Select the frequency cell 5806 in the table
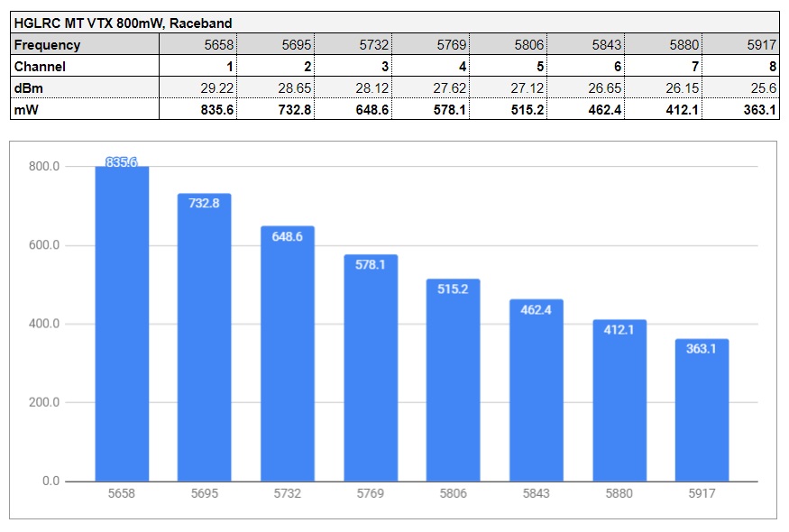 (x=509, y=44)
